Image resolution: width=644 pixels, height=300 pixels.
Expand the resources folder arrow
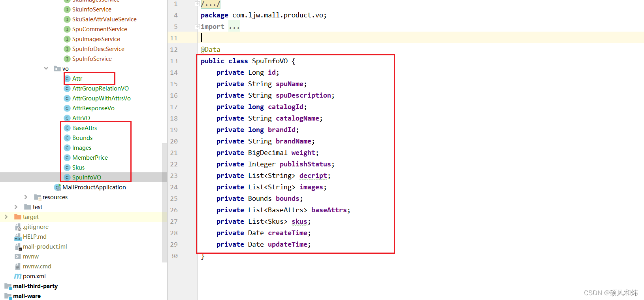point(26,197)
